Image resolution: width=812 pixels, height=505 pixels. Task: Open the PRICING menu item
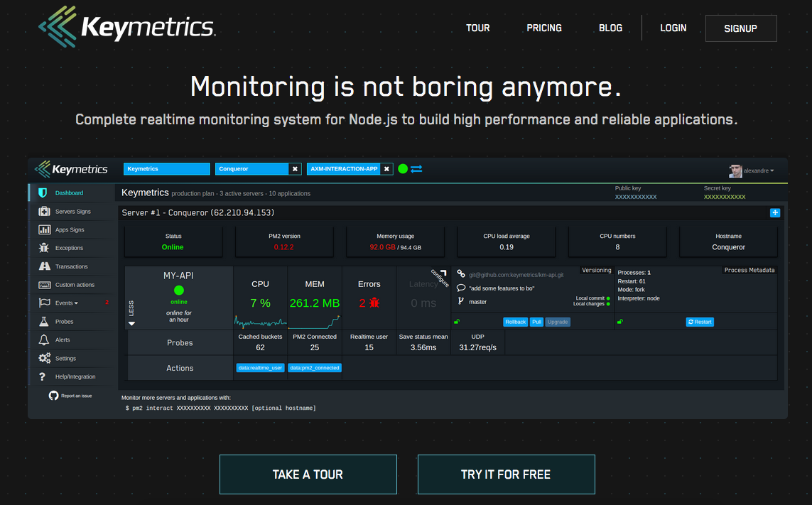pos(544,28)
